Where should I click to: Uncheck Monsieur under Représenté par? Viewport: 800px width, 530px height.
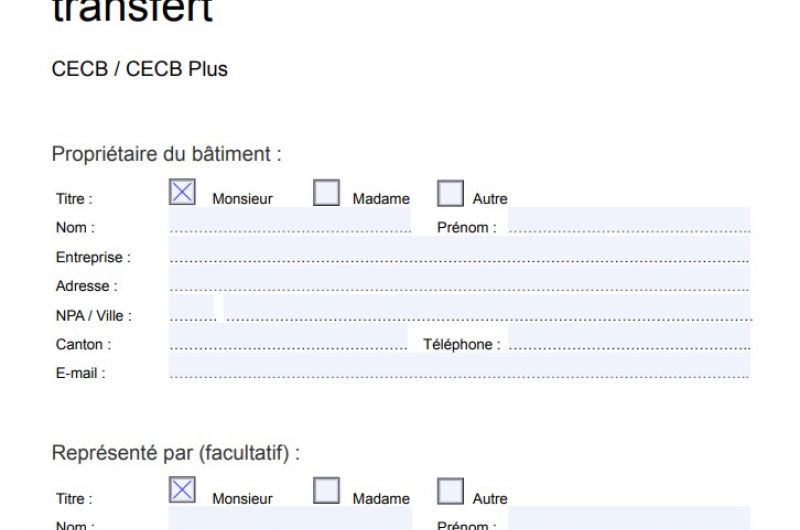coord(182,491)
